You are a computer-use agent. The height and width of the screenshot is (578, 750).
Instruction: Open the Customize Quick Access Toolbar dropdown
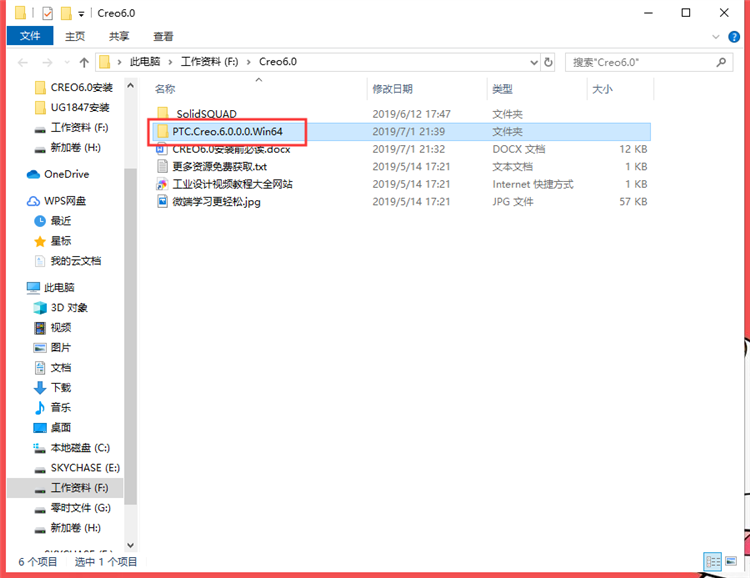point(81,14)
